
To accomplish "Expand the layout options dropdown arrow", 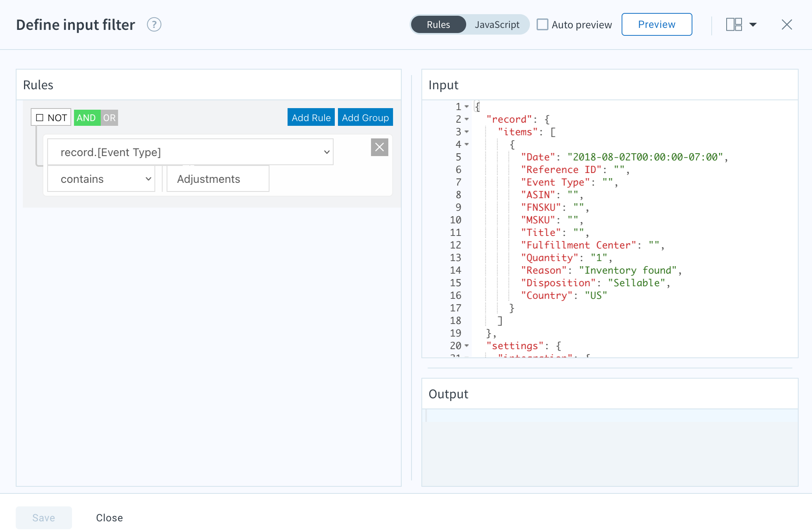I will point(753,25).
